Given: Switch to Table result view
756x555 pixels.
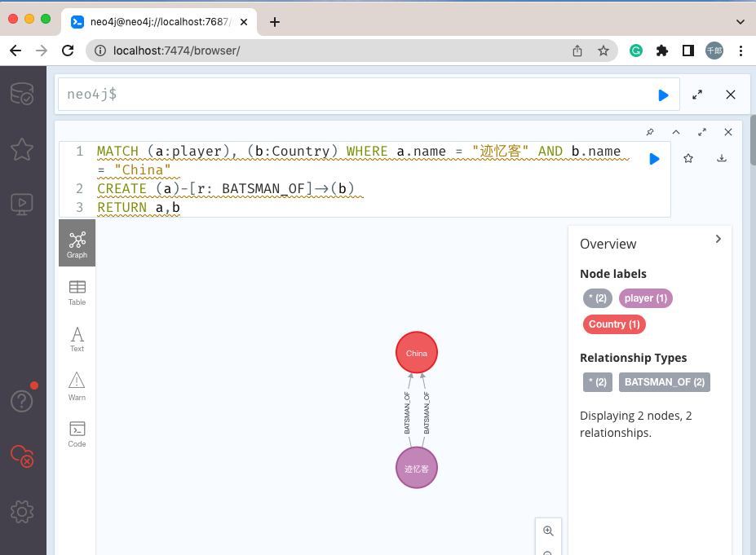Looking at the screenshot, I should tap(77, 293).
